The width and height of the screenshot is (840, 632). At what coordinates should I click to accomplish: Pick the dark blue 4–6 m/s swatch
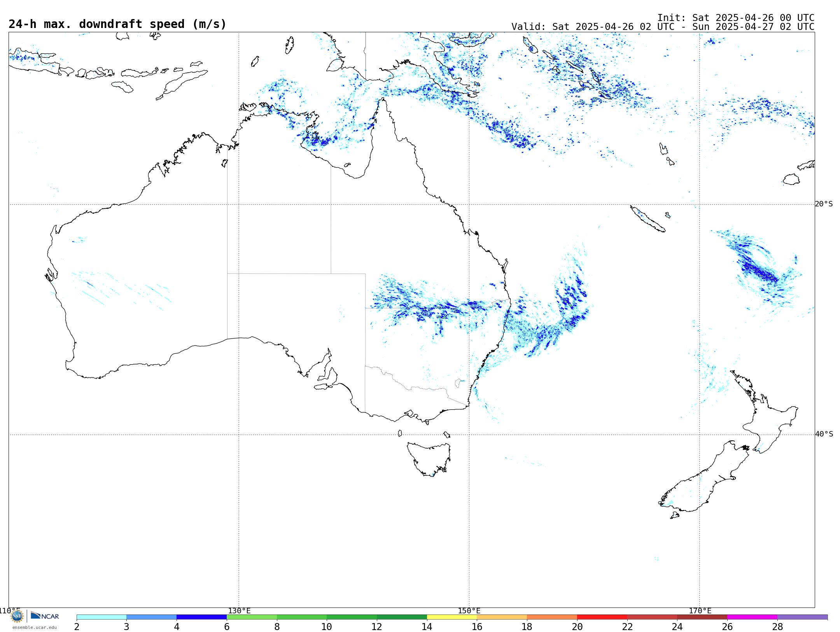tap(202, 617)
